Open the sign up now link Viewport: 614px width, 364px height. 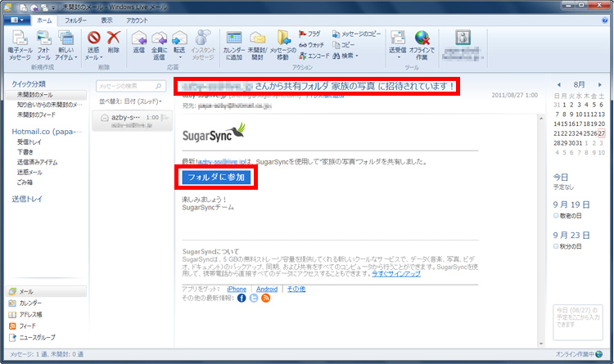click(396, 273)
